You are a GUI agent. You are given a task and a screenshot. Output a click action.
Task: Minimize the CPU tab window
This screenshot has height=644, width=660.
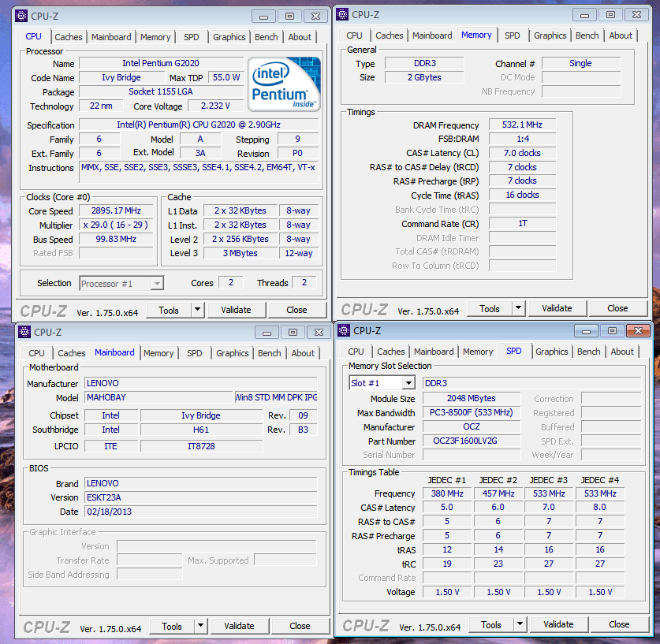point(264,17)
